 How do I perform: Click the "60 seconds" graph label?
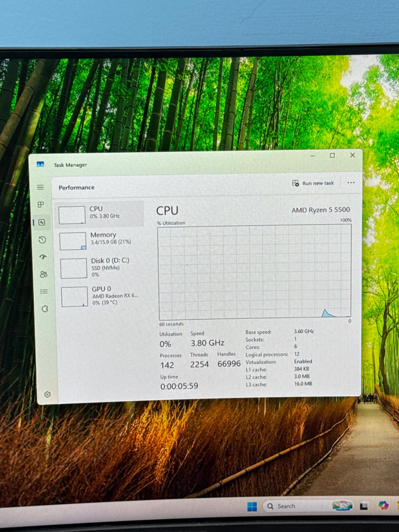[x=171, y=324]
